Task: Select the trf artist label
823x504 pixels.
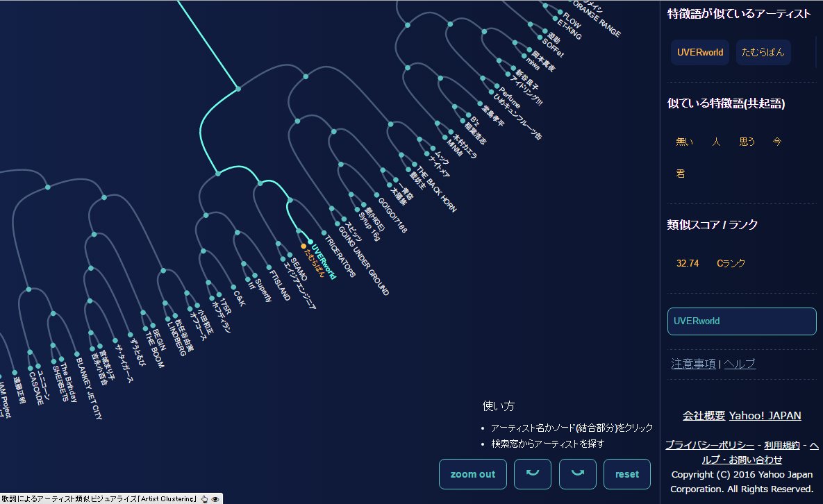Action: pyautogui.click(x=251, y=284)
